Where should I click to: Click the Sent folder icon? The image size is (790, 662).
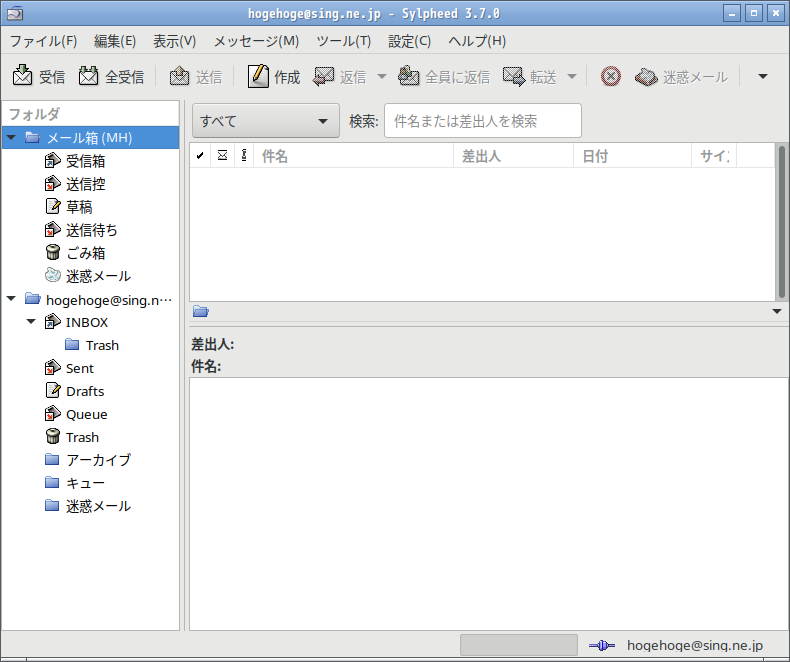(52, 368)
